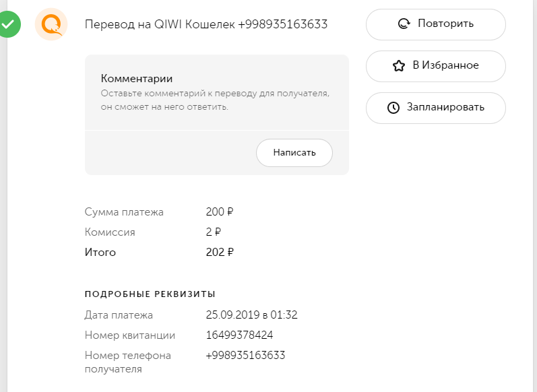Viewport: 537px width, 392px height.
Task: Click the Итого label
Action: pos(100,253)
